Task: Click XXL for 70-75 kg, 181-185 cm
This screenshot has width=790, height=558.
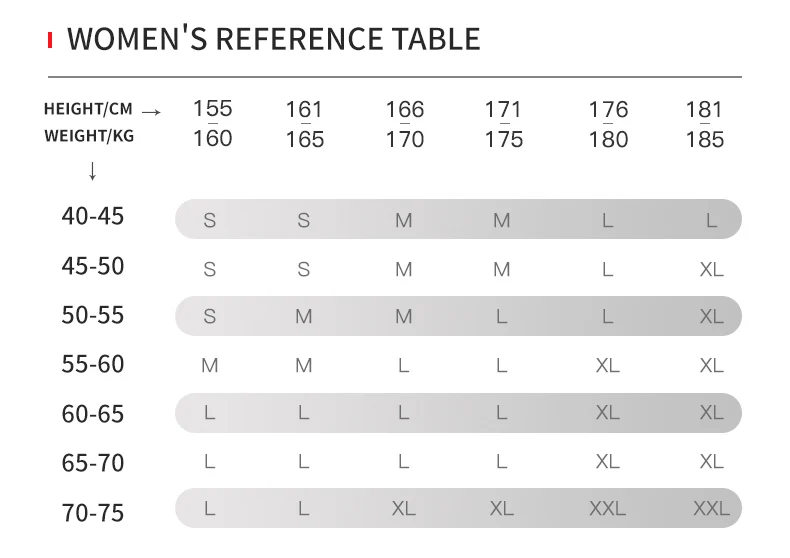Action: point(711,509)
